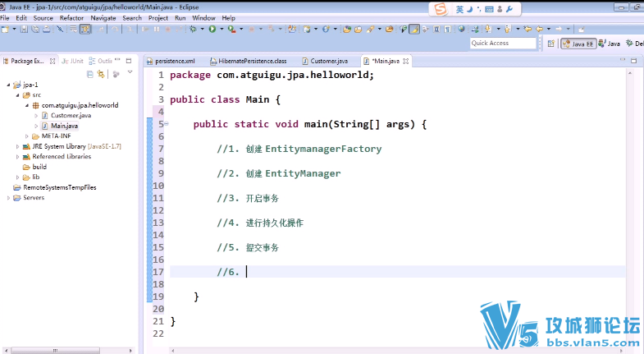Switch to HibernatePersistence.class tab

249,61
